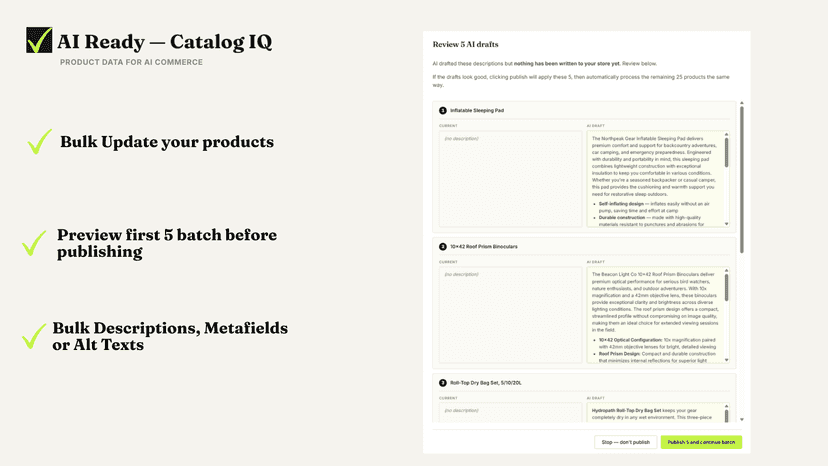Screen dimensions: 828x466
Task: Click the Sleeping Pad AI draft scroll-down arrow
Action: click(x=727, y=224)
